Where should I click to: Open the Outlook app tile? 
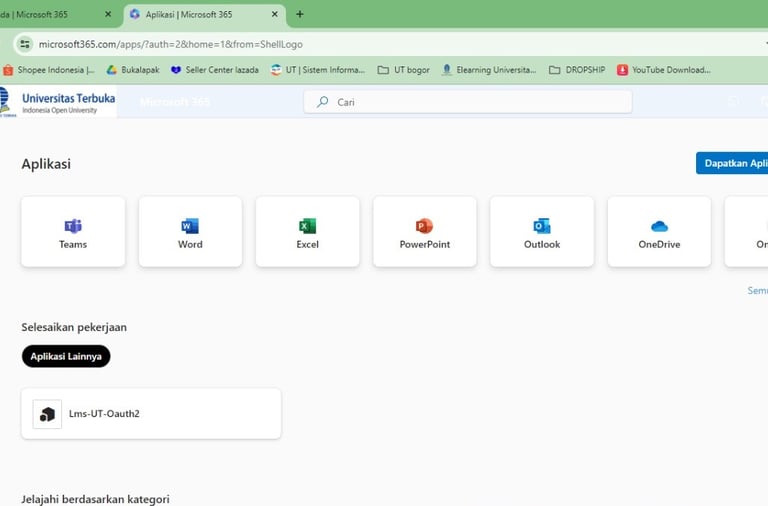[542, 232]
